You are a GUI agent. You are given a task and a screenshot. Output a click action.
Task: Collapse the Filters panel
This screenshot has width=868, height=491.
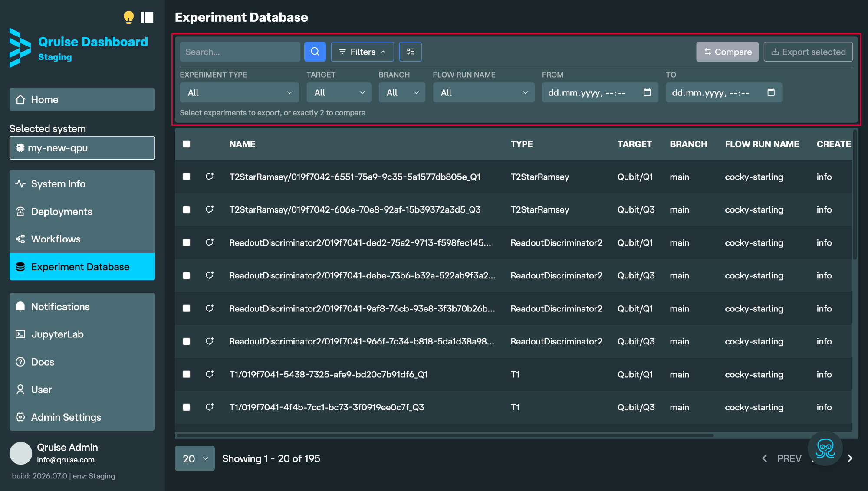(x=362, y=52)
